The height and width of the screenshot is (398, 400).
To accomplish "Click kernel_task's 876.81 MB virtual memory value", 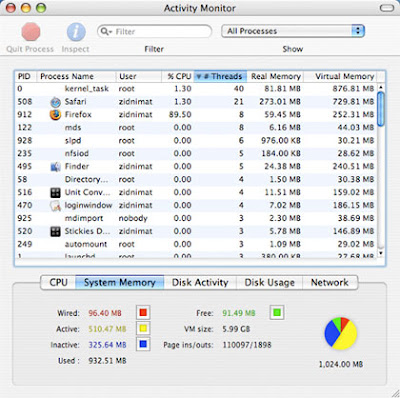I will [353, 89].
